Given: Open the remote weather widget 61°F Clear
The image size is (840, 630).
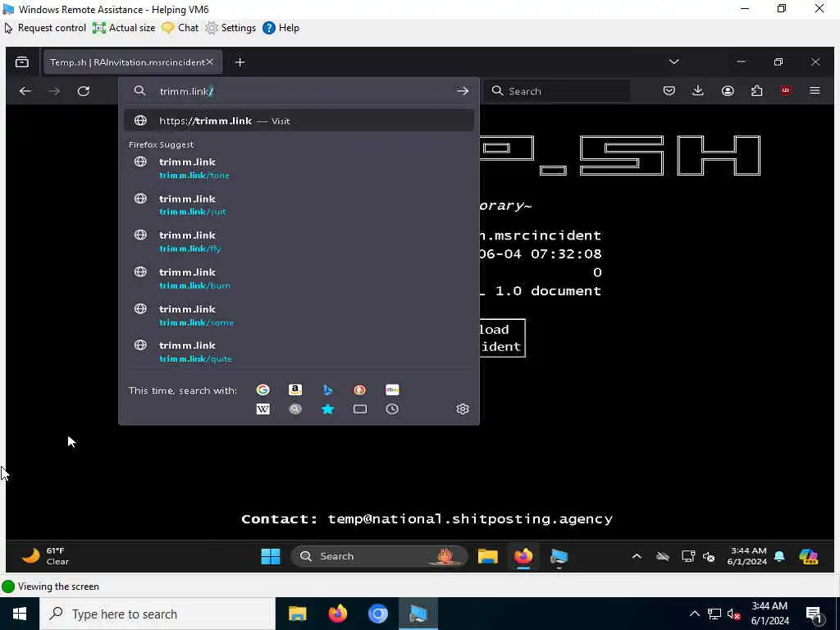Looking at the screenshot, I should click(x=46, y=556).
